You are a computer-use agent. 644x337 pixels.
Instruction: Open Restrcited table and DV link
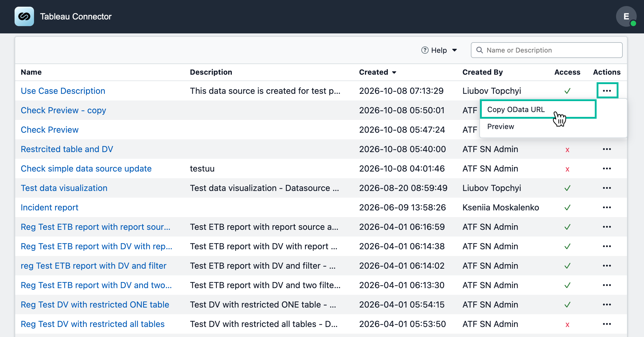(67, 149)
